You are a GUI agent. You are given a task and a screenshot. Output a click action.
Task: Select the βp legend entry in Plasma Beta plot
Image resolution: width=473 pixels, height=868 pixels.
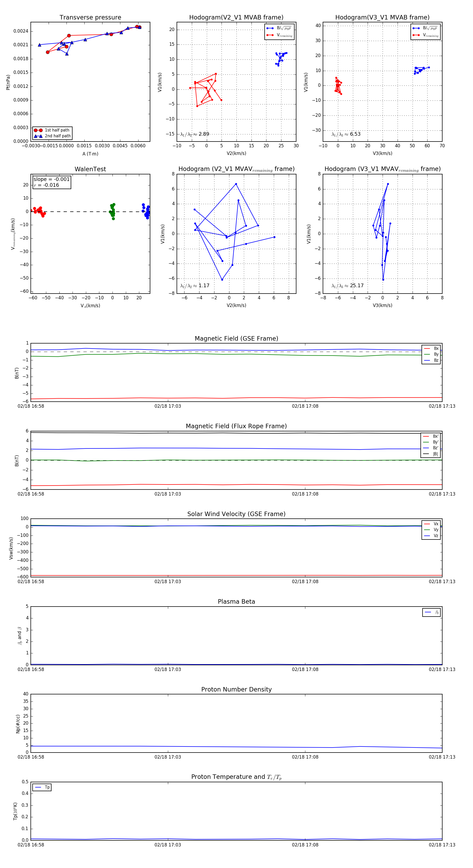(x=431, y=612)
